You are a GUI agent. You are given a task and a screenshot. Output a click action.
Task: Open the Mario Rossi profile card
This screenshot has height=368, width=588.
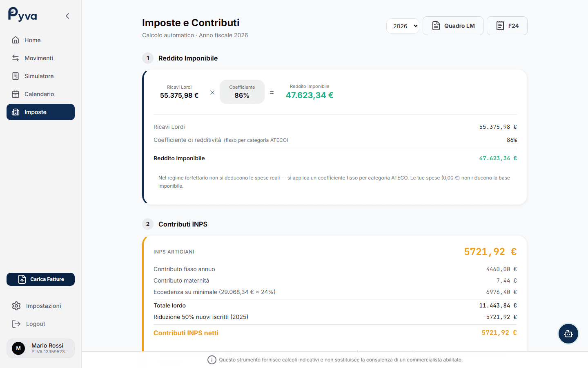click(x=40, y=348)
